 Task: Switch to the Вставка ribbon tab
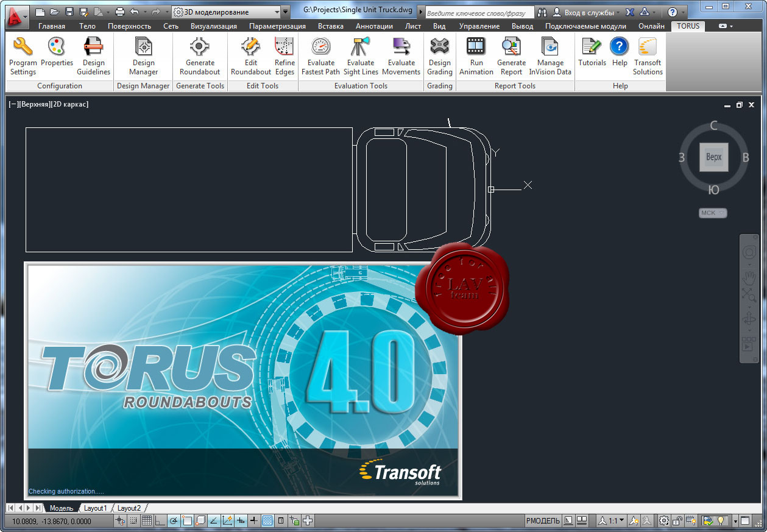331,26
